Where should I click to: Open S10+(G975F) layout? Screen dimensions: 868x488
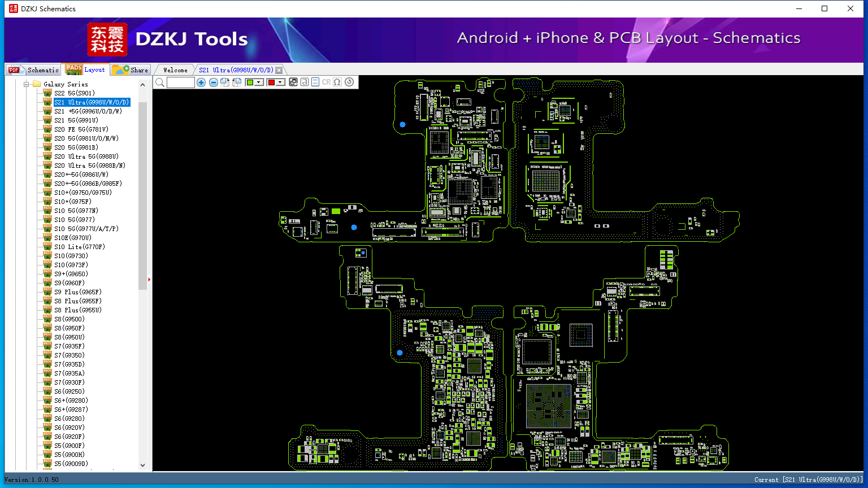click(73, 202)
